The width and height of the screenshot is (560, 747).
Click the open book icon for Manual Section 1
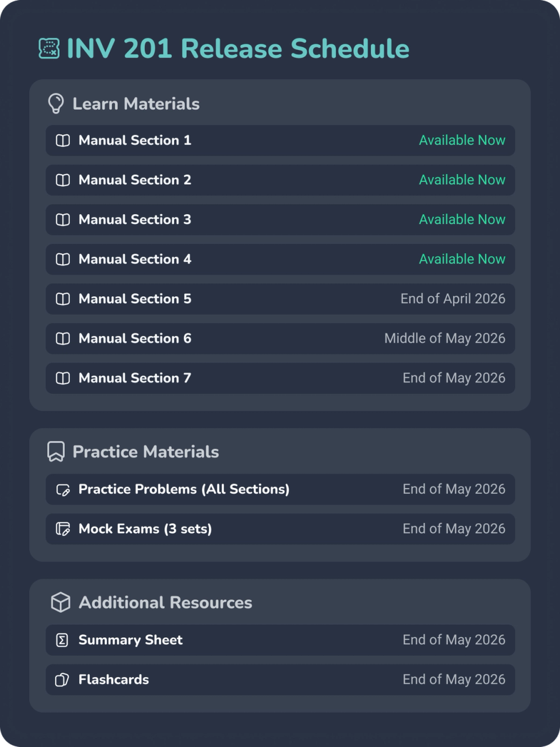(x=63, y=140)
